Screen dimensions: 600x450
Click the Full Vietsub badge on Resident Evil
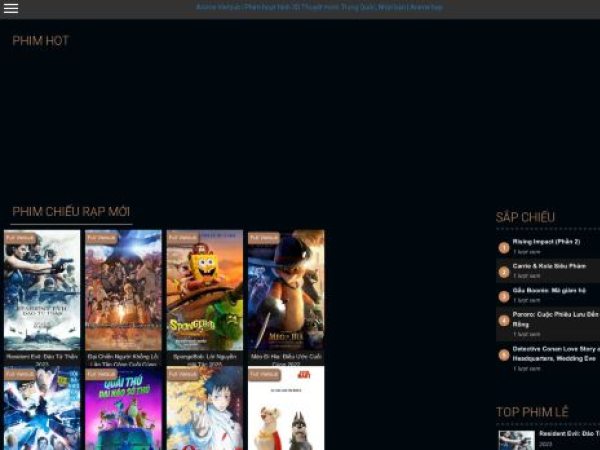[20, 238]
